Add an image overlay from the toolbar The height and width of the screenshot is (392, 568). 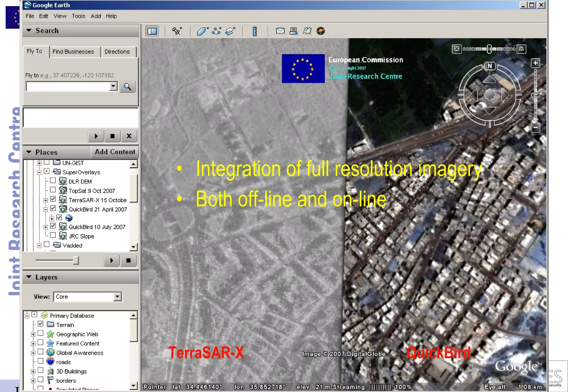tap(230, 31)
